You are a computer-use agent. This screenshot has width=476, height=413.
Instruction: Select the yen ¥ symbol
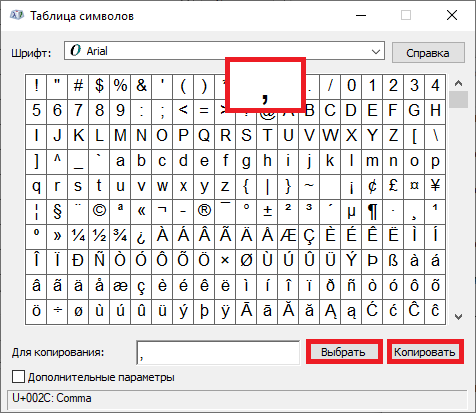click(435, 187)
